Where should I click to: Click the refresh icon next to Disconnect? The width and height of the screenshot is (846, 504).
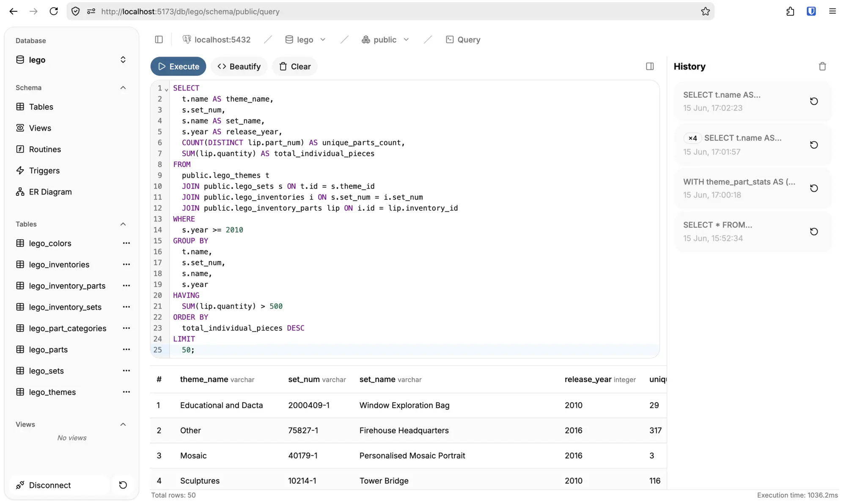[x=123, y=485]
